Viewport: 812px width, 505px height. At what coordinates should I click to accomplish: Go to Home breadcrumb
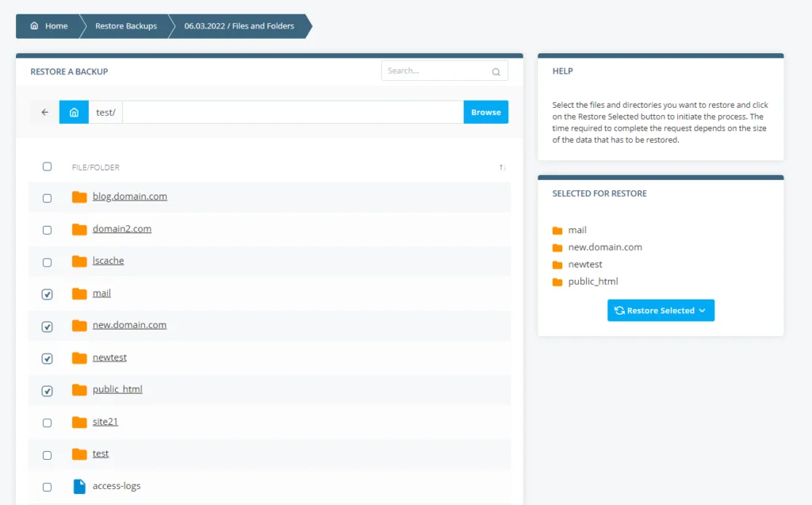click(49, 26)
